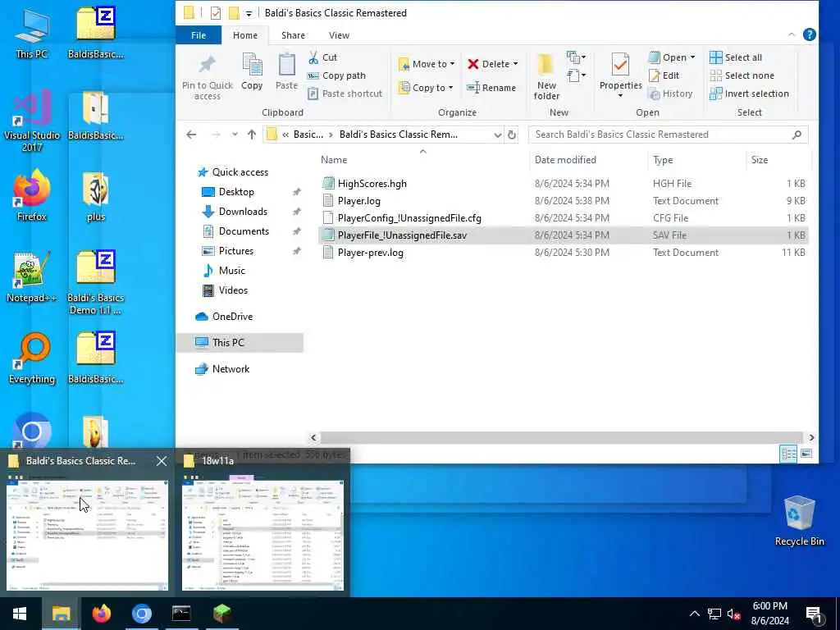The image size is (840, 630).
Task: Expand the Copy to dropdown
Action: tap(450, 88)
